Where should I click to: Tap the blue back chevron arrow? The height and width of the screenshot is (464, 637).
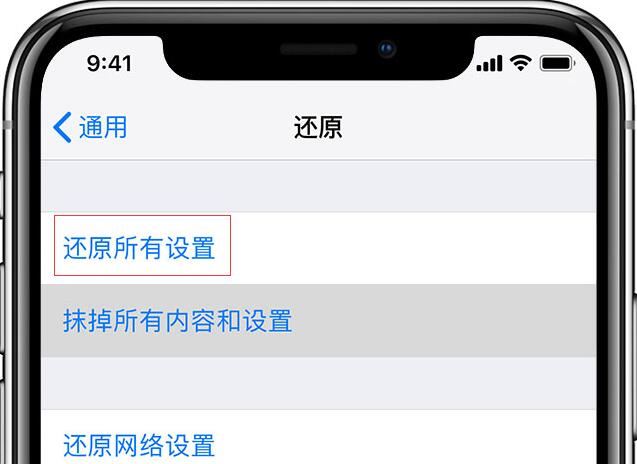tap(62, 128)
